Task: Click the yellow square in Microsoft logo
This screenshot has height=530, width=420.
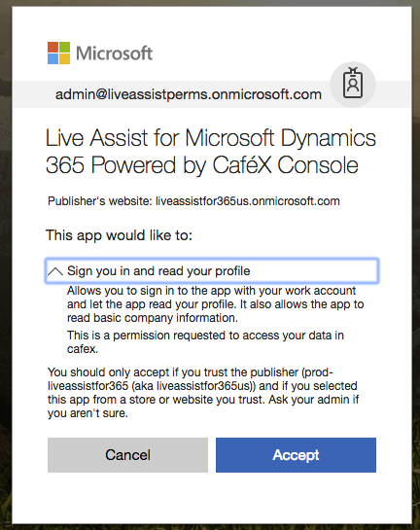Action: (x=64, y=58)
